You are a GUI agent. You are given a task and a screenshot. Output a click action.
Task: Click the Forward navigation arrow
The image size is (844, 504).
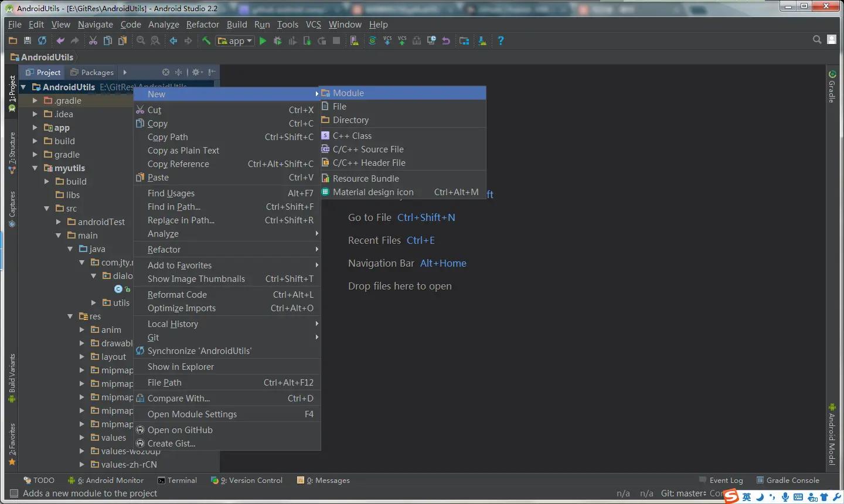click(x=188, y=40)
